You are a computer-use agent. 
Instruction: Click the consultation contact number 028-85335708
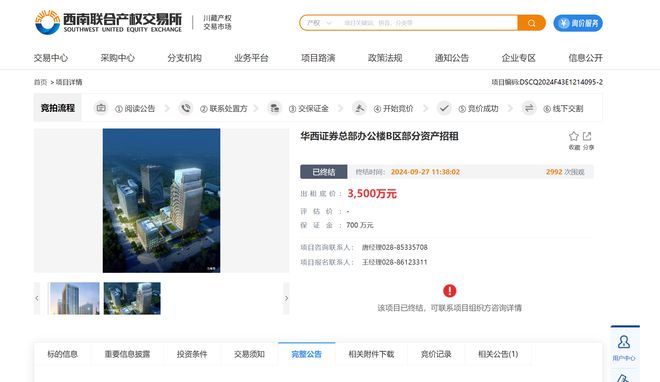405,247
